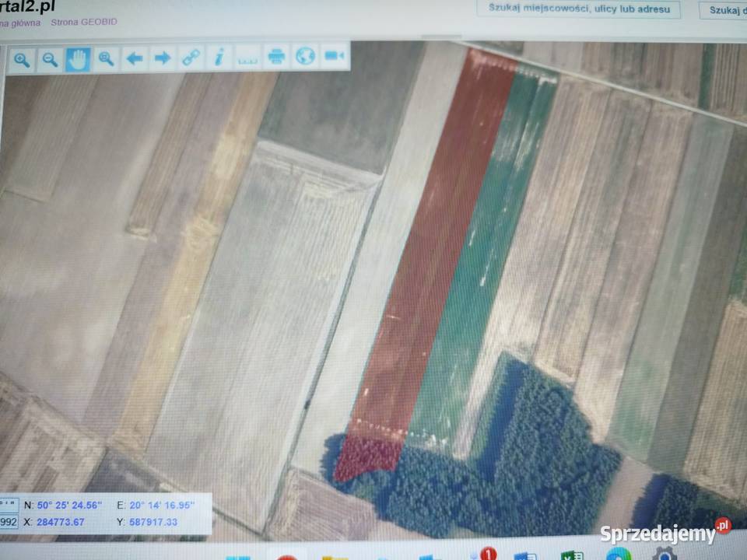The width and height of the screenshot is (747, 560).
Task: Open the globe map layers tool
Action: [305, 56]
